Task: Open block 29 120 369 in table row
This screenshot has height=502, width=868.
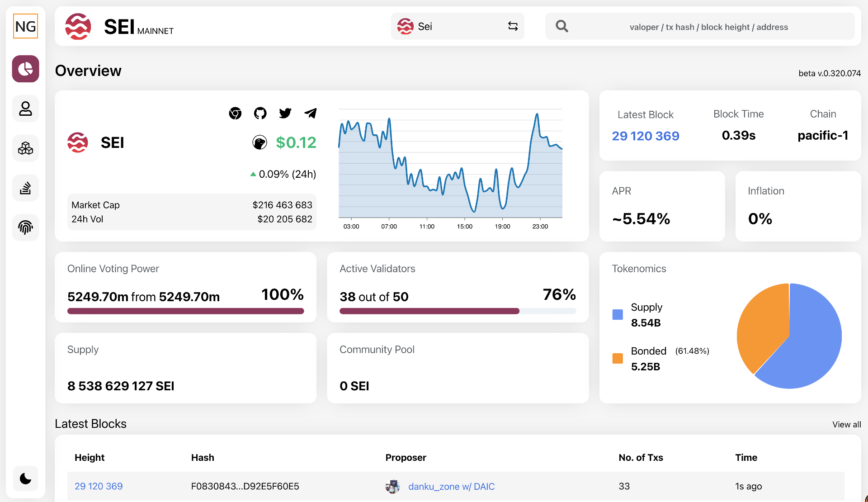Action: (99, 486)
